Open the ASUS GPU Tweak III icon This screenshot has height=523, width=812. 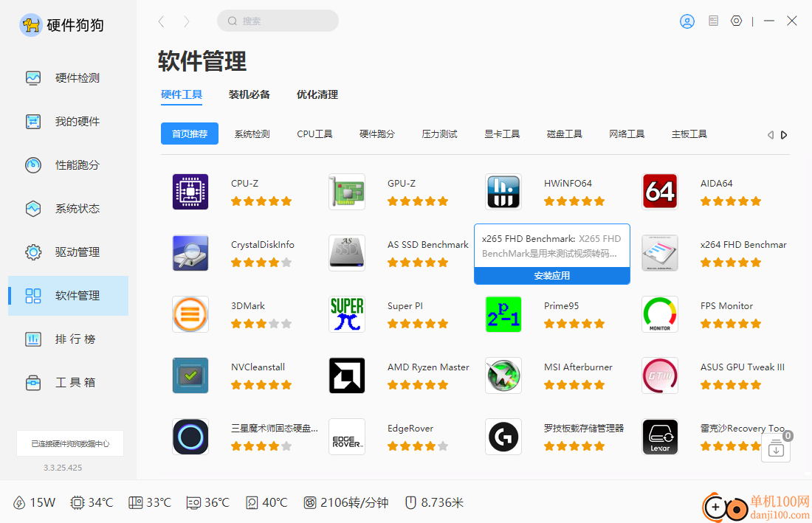click(x=660, y=375)
